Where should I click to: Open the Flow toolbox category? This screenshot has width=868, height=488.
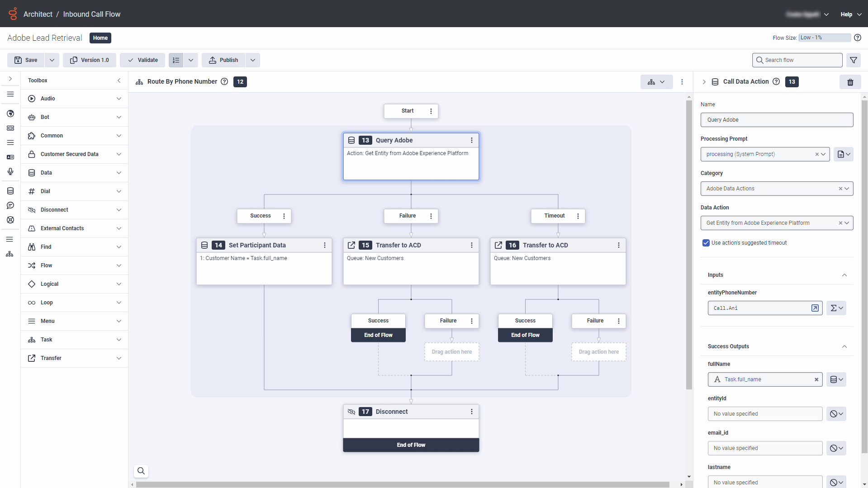click(74, 265)
